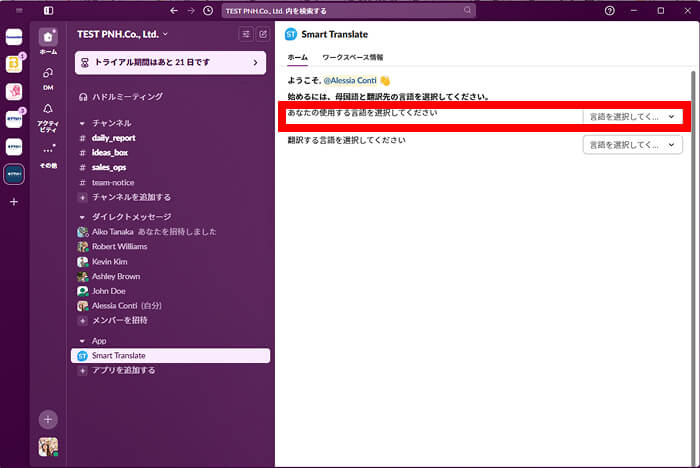Open the Home view in Slack sidebar
700x468 pixels.
(x=48, y=37)
